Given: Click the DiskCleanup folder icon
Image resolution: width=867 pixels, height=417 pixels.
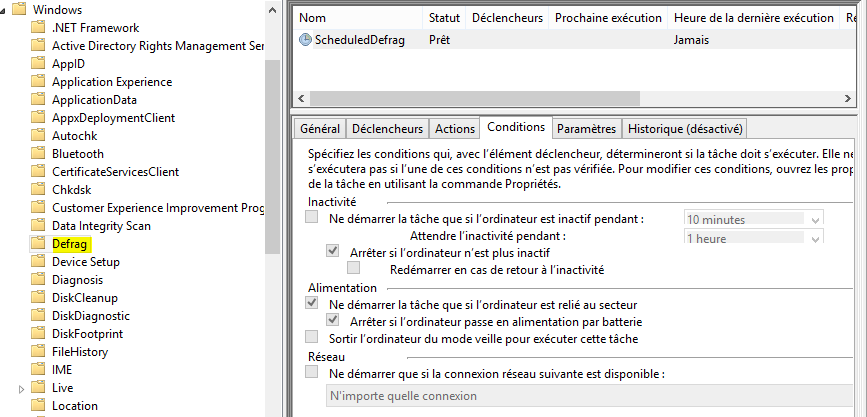Looking at the screenshot, I should pyautogui.click(x=38, y=298).
